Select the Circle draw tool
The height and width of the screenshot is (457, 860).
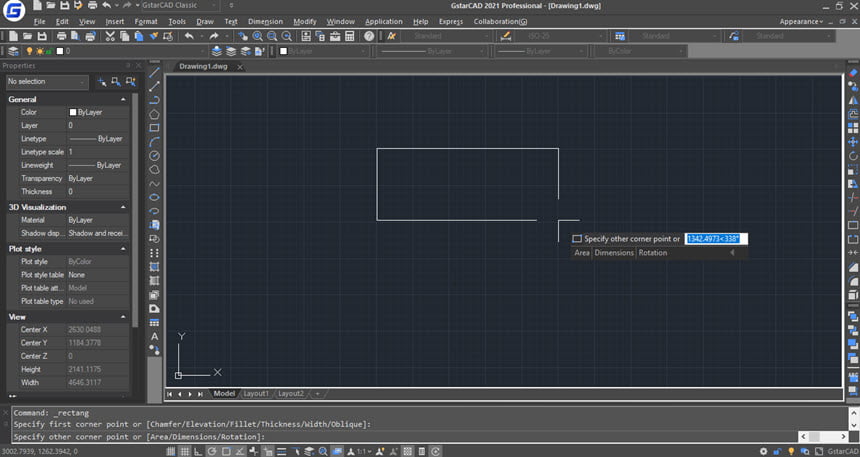point(154,156)
